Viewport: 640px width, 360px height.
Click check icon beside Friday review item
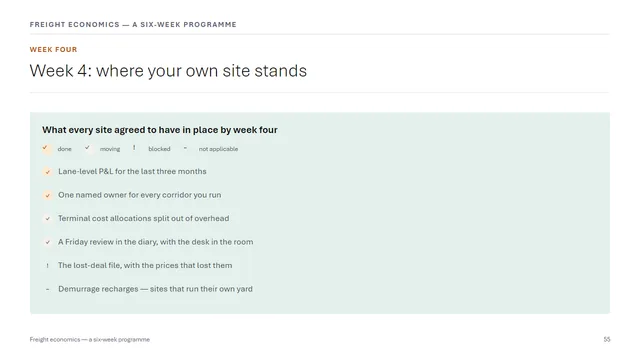tap(47, 242)
